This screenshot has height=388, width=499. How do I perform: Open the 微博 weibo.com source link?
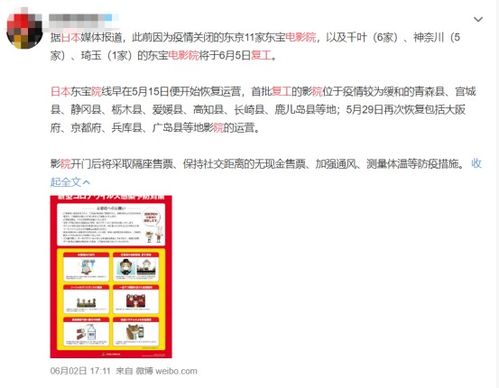pos(166,371)
